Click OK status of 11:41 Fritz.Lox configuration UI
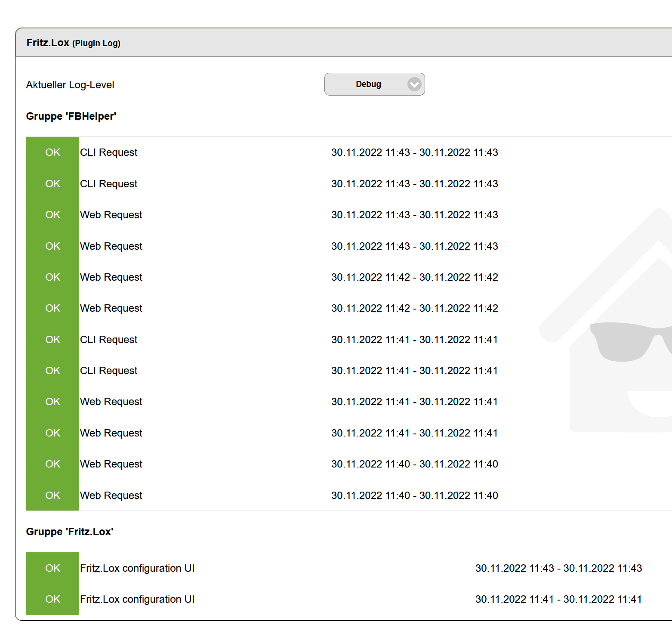The image size is (672, 644). click(53, 599)
